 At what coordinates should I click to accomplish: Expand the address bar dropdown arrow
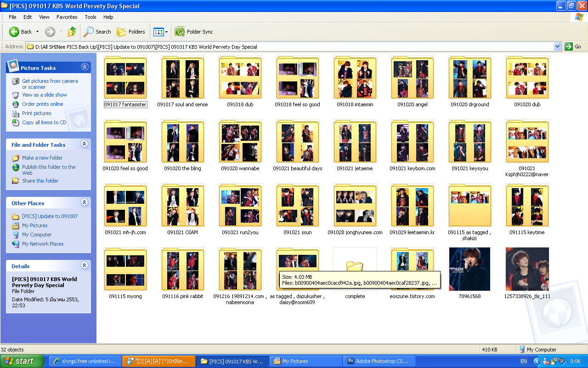pos(557,46)
